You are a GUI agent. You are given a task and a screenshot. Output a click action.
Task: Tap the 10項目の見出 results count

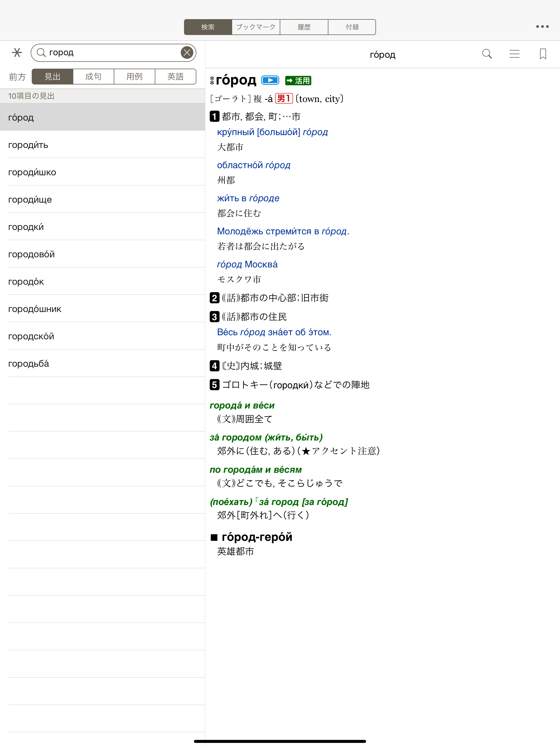point(31,96)
